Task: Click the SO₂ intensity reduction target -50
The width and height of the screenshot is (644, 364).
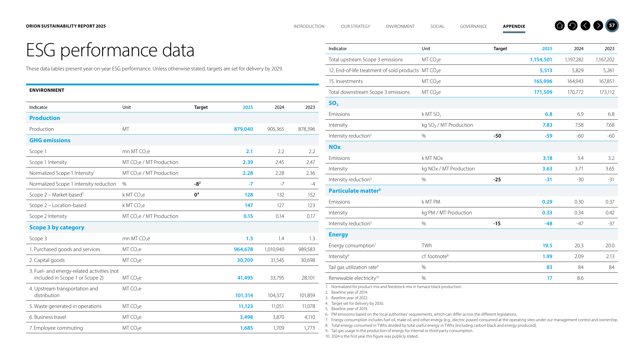Action: click(x=497, y=136)
